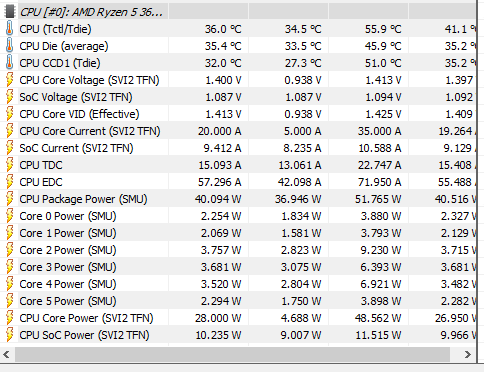Select CPU Core VID (Effective) label
484x379 pixels.
[x=79, y=114]
